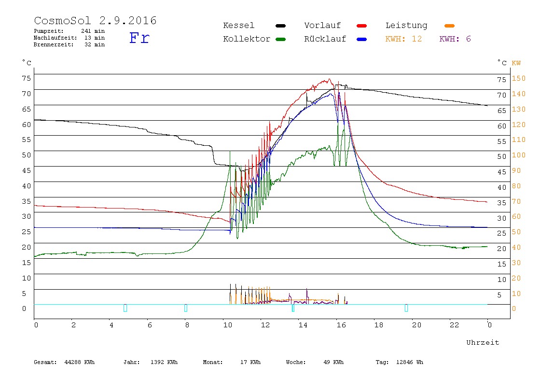Screen dimensions: 554x392
Task: Click the total value "44288 KWh"
Action: tap(80, 362)
